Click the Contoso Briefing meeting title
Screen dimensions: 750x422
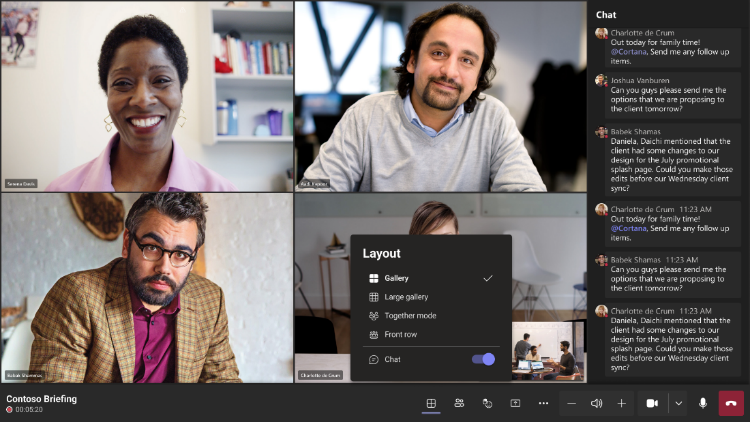point(42,399)
